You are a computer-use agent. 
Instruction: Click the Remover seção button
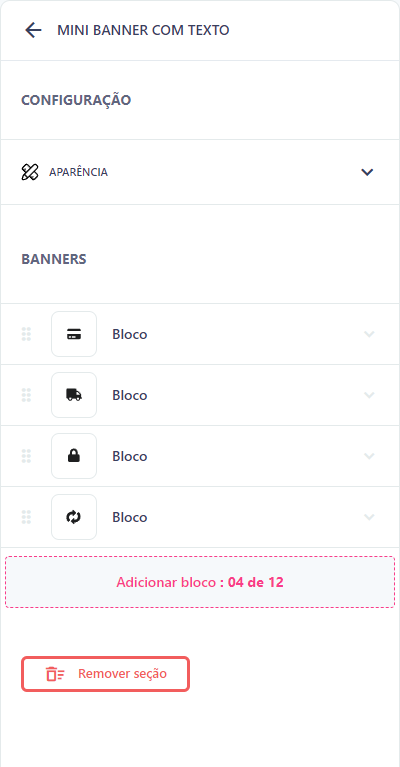pos(105,674)
